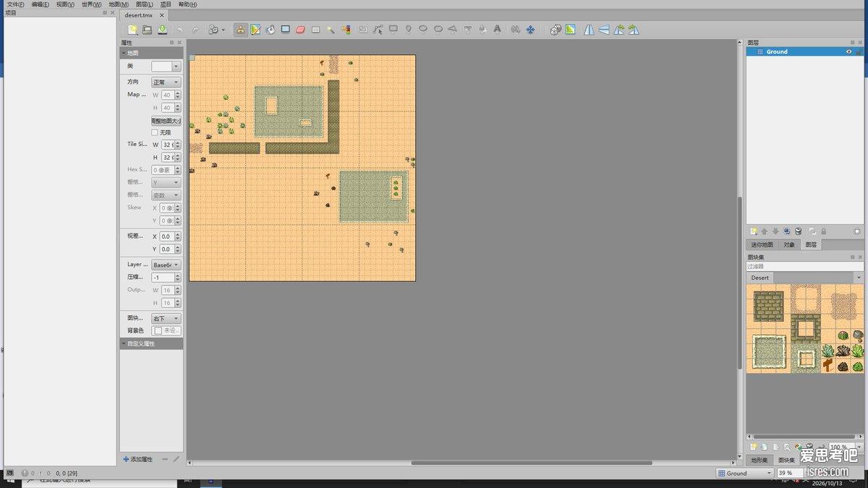Open the 方向 orientation dropdown
The width and height of the screenshot is (868, 488).
point(166,82)
